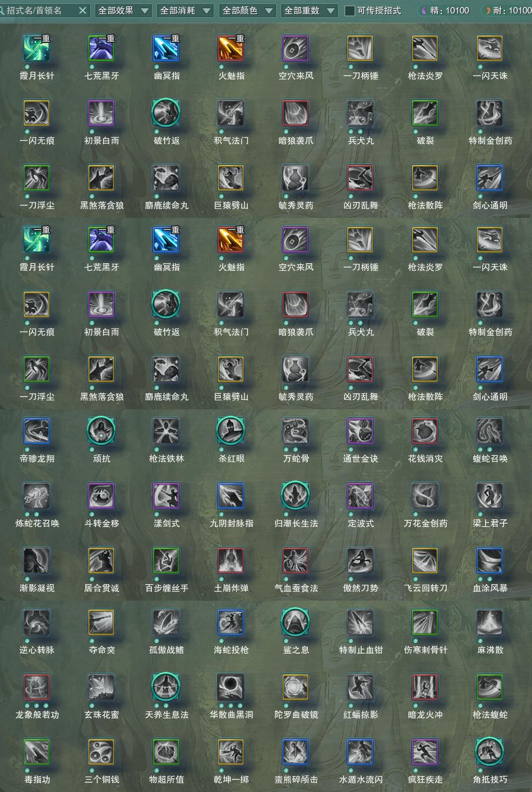Select the 万蛇骨 skill icon
The width and height of the screenshot is (532, 792).
tap(296, 431)
